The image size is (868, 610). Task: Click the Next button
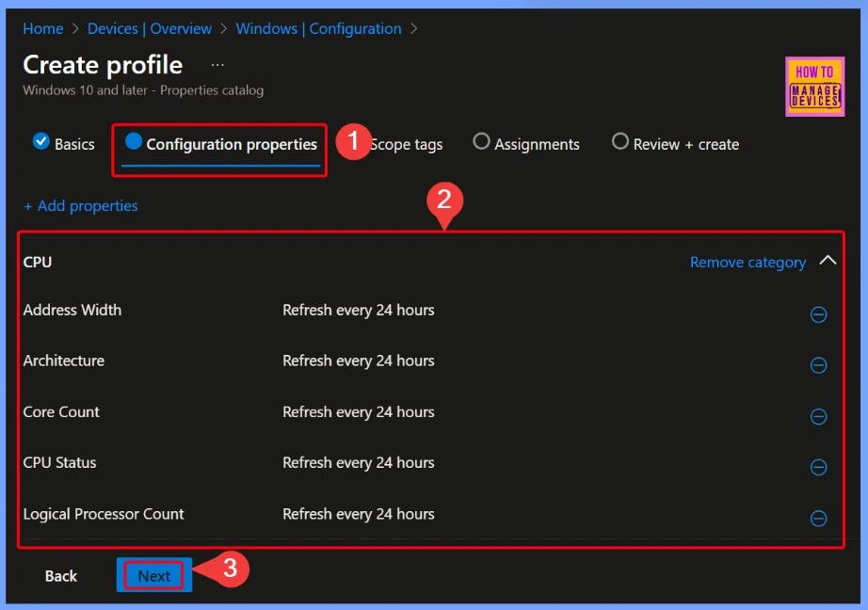pyautogui.click(x=153, y=576)
